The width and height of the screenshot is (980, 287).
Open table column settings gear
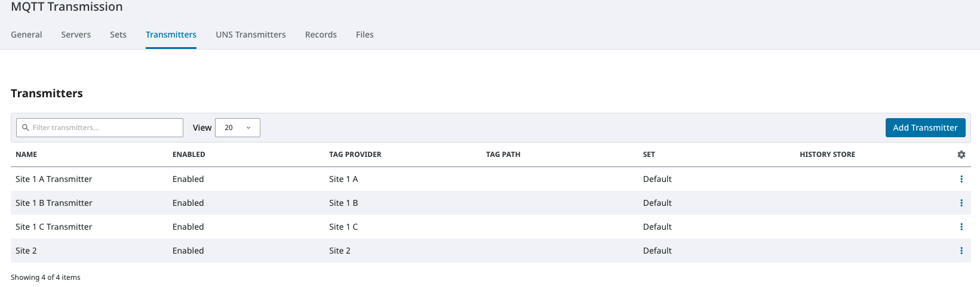pos(961,155)
